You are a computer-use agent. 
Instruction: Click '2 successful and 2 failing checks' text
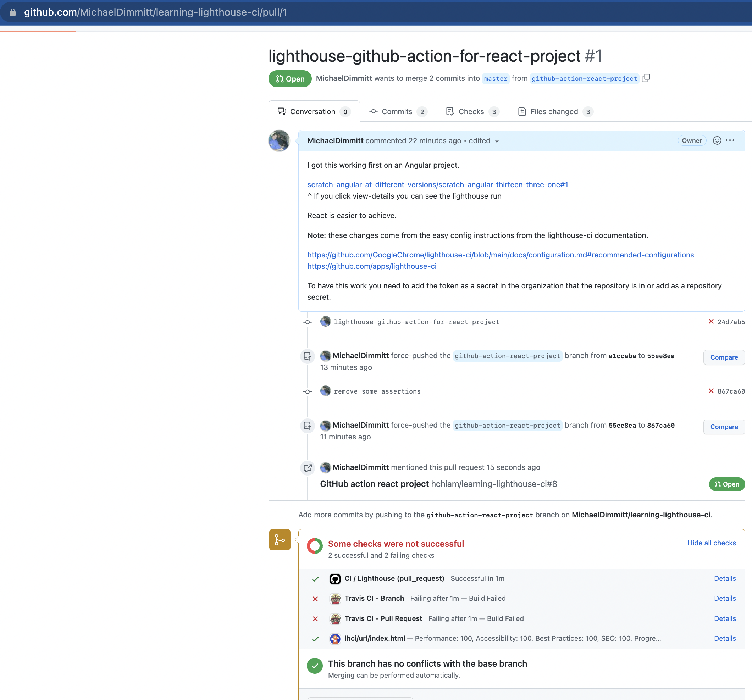(381, 556)
